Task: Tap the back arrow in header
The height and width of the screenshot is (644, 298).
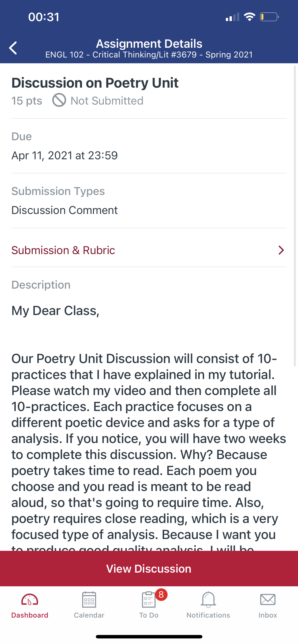Action: pos(13,48)
